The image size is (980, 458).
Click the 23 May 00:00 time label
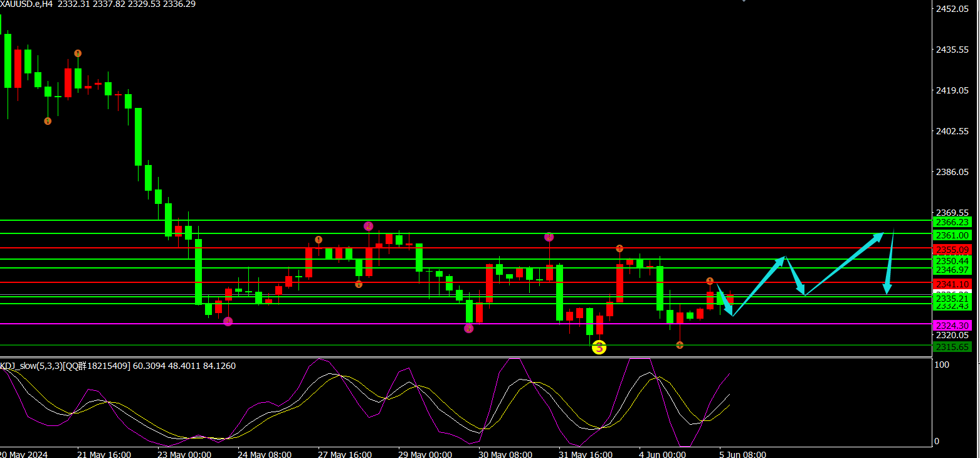pyautogui.click(x=184, y=454)
